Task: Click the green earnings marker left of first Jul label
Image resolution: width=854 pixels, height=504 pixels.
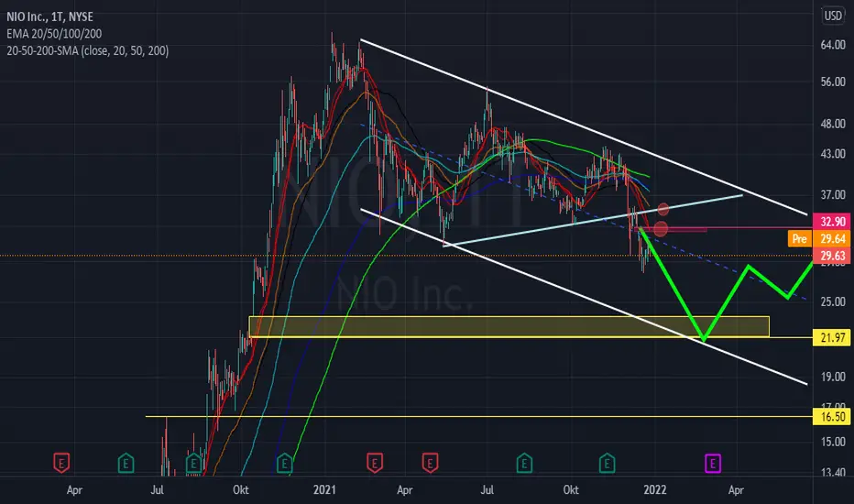Action: pos(126,463)
